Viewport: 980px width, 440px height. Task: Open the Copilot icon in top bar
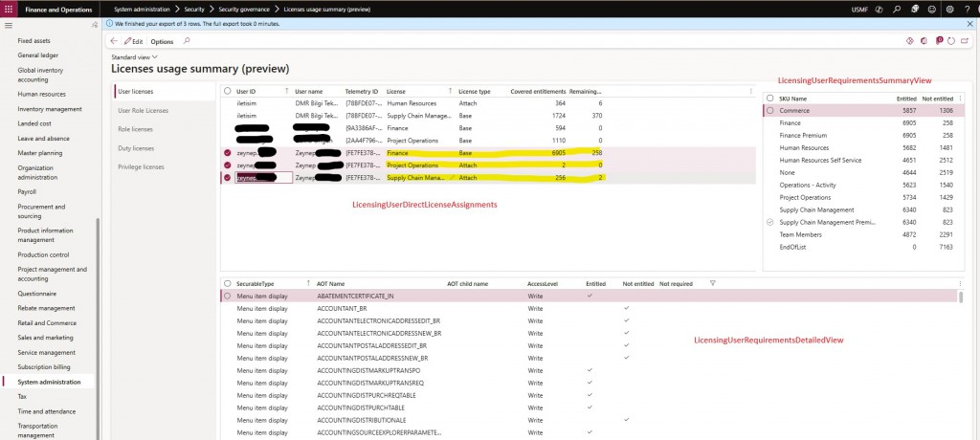[879, 10]
